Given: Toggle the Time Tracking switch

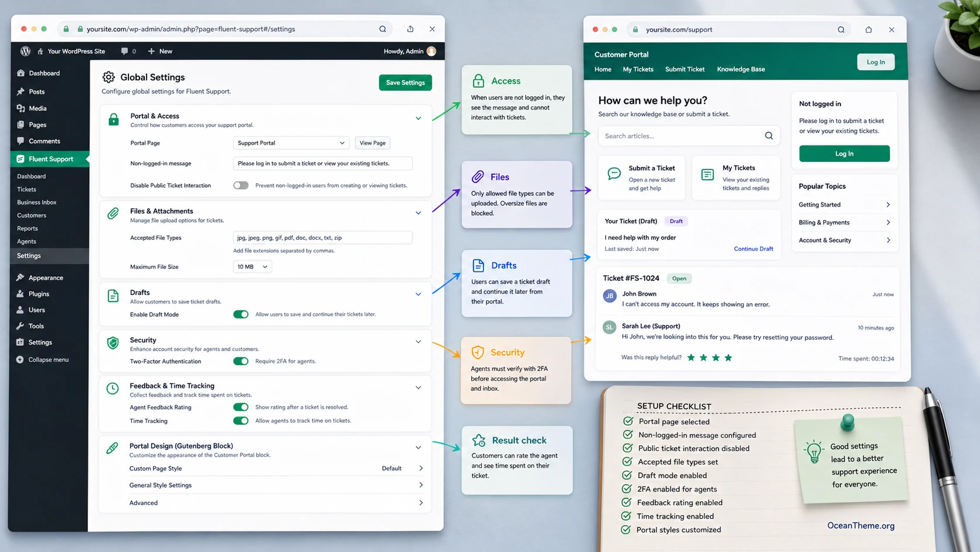Looking at the screenshot, I should pyautogui.click(x=241, y=421).
